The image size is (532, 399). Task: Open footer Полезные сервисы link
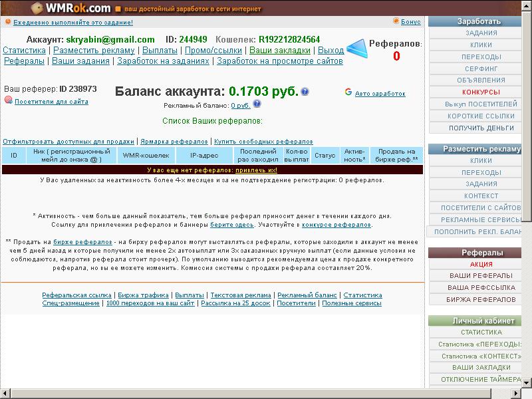tap(352, 303)
